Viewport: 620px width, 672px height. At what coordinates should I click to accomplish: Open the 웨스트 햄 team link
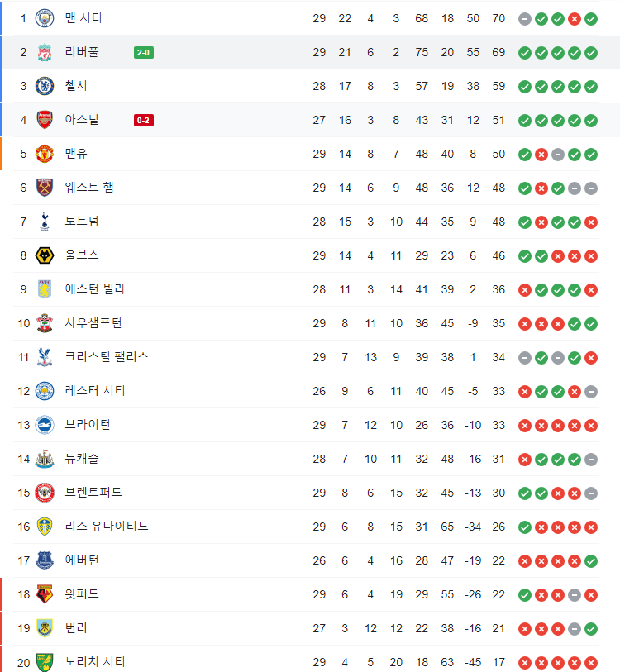[89, 188]
